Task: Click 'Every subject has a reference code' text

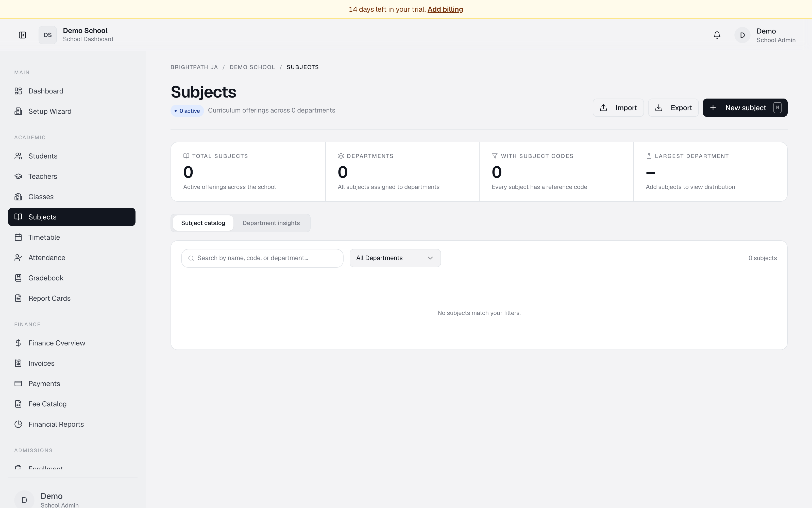Action: (x=539, y=187)
